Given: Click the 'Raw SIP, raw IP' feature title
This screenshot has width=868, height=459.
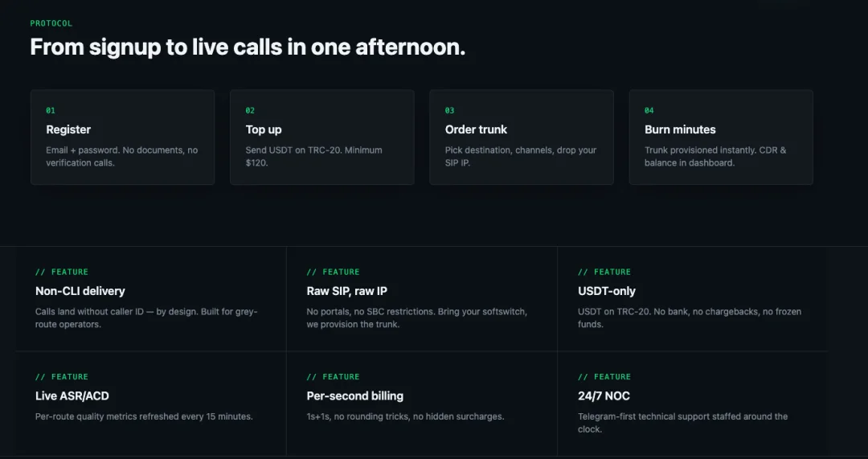Looking at the screenshot, I should tap(347, 291).
